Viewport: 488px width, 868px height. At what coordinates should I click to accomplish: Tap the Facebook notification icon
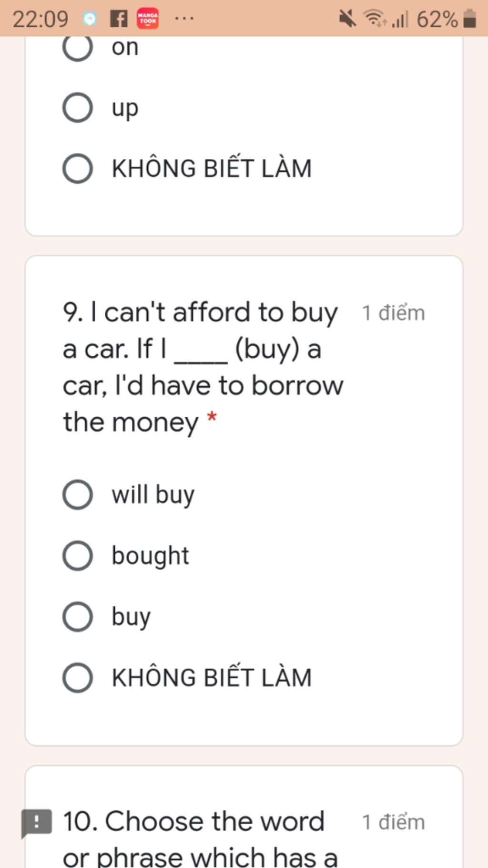pyautogui.click(x=118, y=19)
